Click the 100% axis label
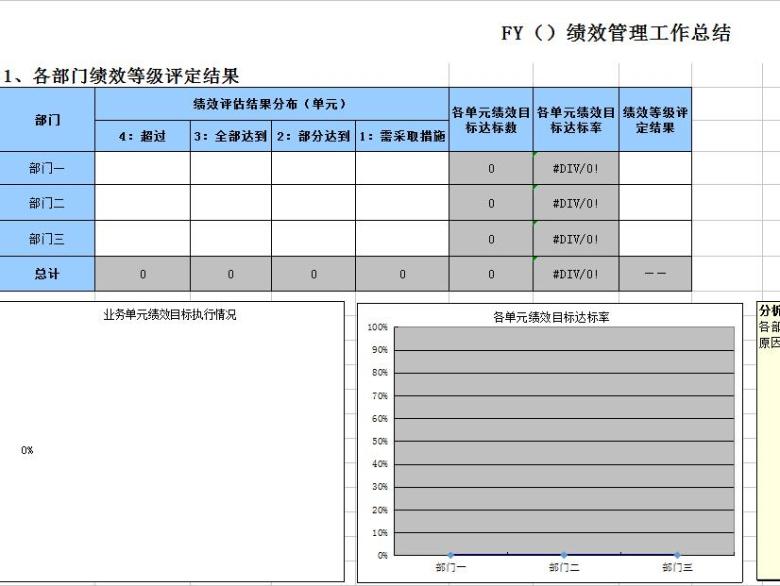This screenshot has width=780, height=586. click(x=378, y=327)
